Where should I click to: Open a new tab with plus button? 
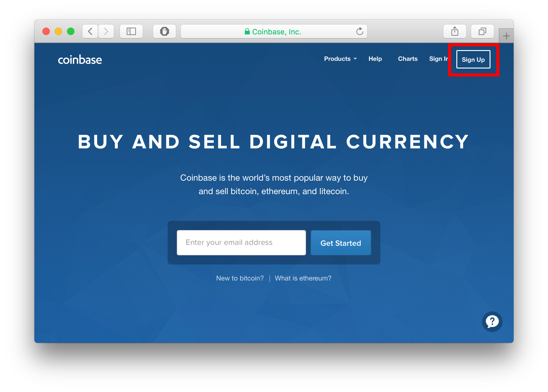pyautogui.click(x=506, y=36)
